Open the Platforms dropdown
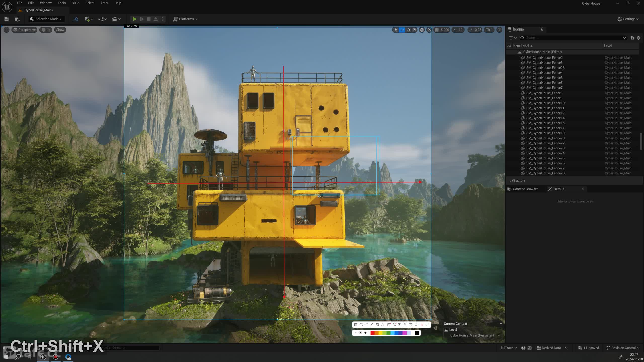This screenshot has width=644, height=362. 185,19
